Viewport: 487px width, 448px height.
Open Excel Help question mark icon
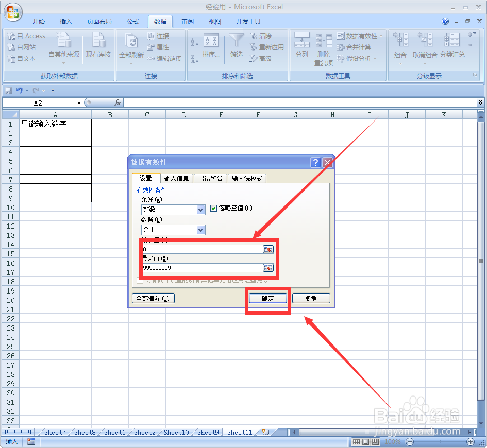coord(445,21)
